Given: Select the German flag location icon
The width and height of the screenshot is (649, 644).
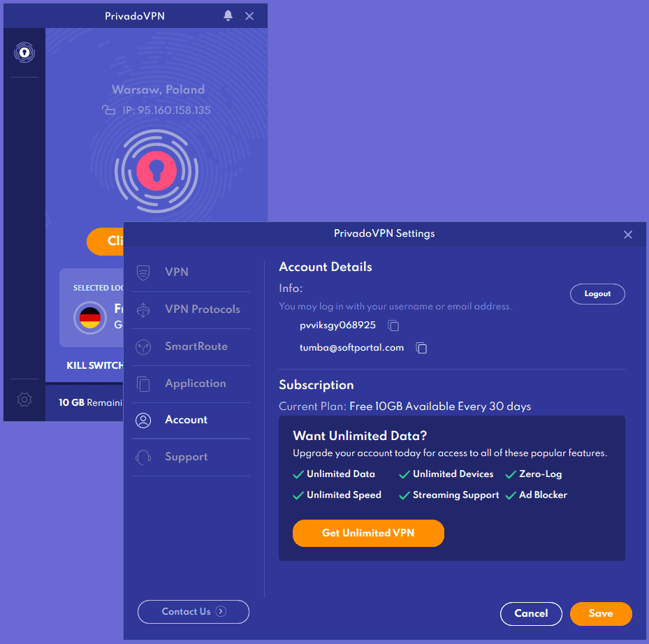Looking at the screenshot, I should coord(90,317).
